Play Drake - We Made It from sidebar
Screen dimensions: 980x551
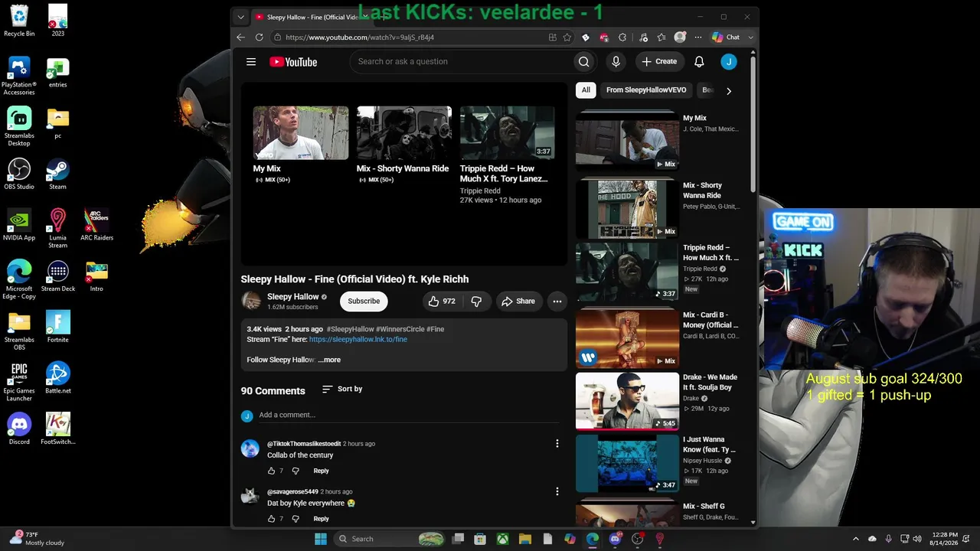click(x=627, y=401)
